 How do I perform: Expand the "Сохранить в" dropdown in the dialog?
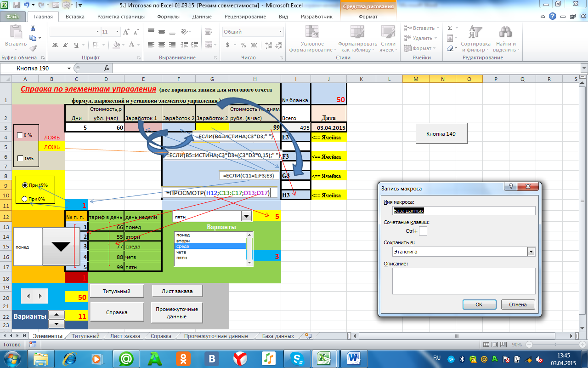click(531, 252)
